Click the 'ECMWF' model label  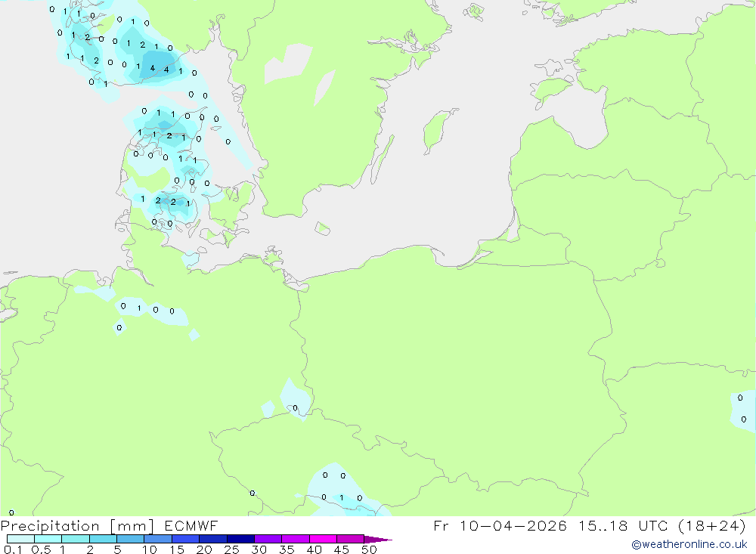point(191,526)
